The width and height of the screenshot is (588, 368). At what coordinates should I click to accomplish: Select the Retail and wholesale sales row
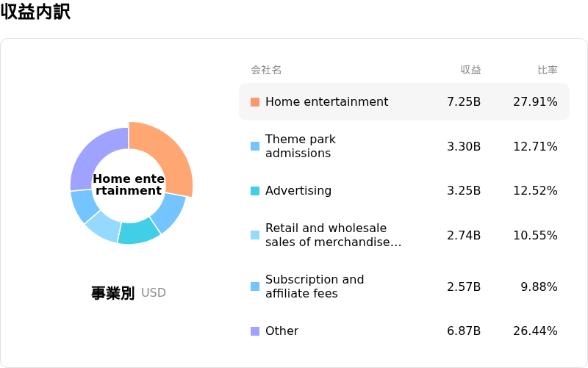tap(404, 235)
